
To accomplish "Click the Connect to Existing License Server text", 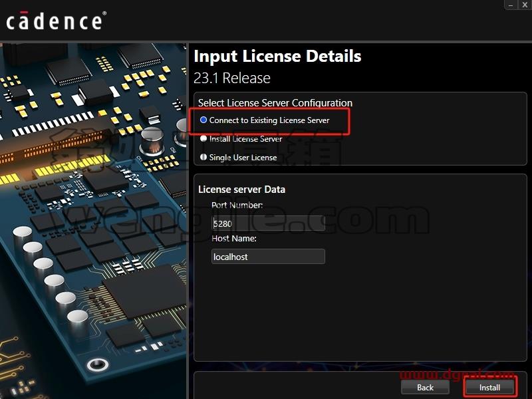I will click(269, 120).
